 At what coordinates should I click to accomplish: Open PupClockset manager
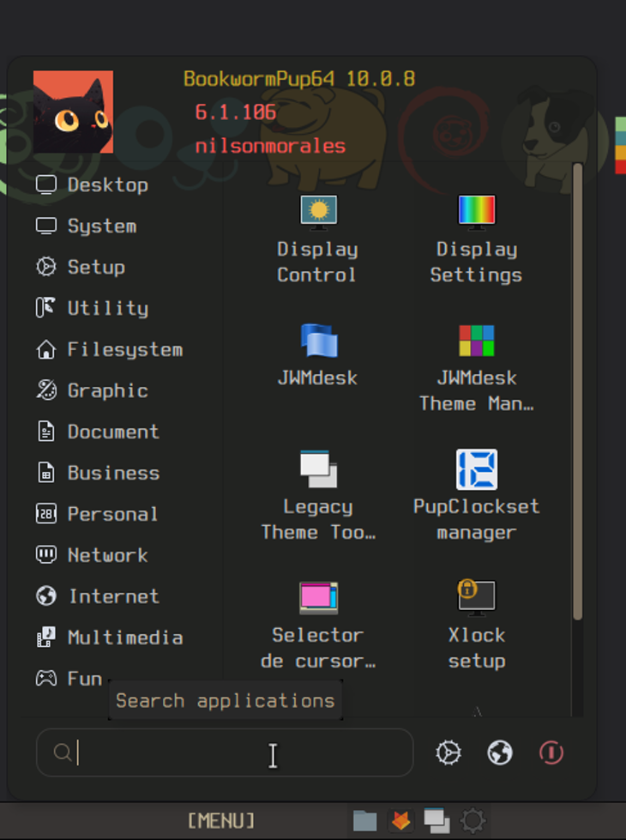point(476,496)
